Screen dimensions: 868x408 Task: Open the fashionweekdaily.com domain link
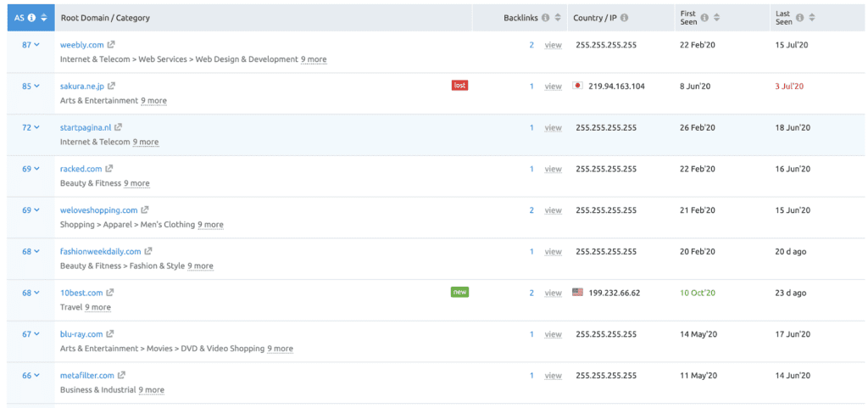point(101,251)
